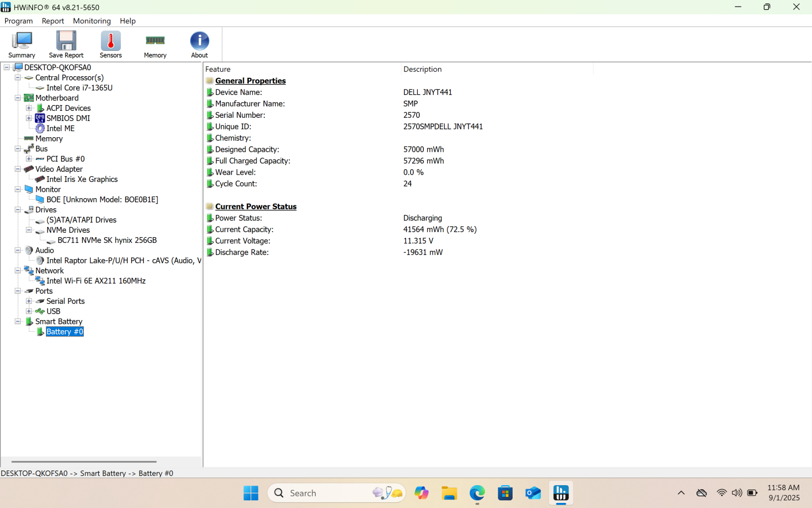Open the Report menu
812x508 pixels.
click(53, 21)
